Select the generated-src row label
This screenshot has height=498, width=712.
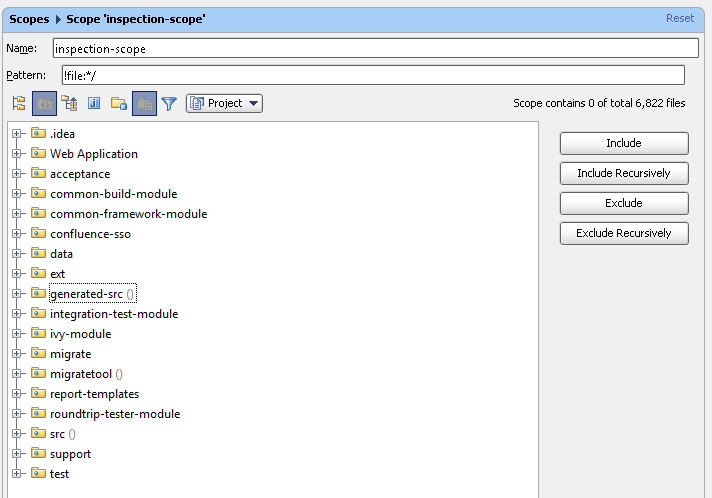pos(92,294)
